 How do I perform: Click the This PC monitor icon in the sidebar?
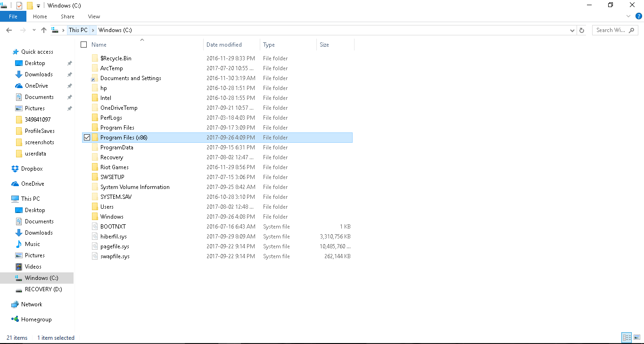click(x=15, y=199)
